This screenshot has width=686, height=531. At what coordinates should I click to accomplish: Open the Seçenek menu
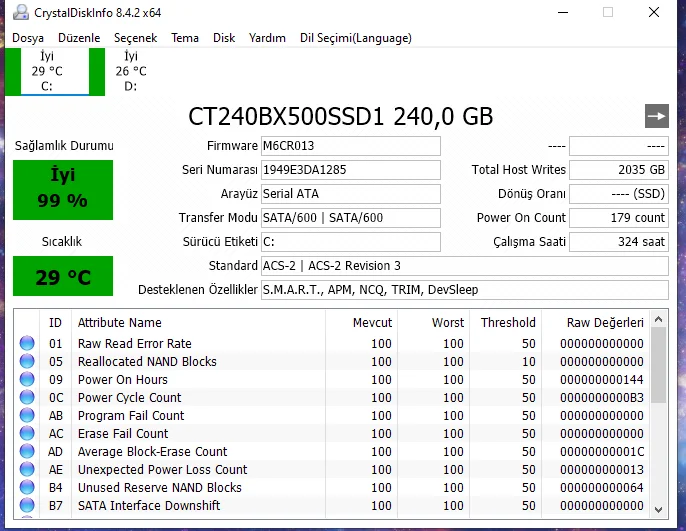[x=135, y=38]
